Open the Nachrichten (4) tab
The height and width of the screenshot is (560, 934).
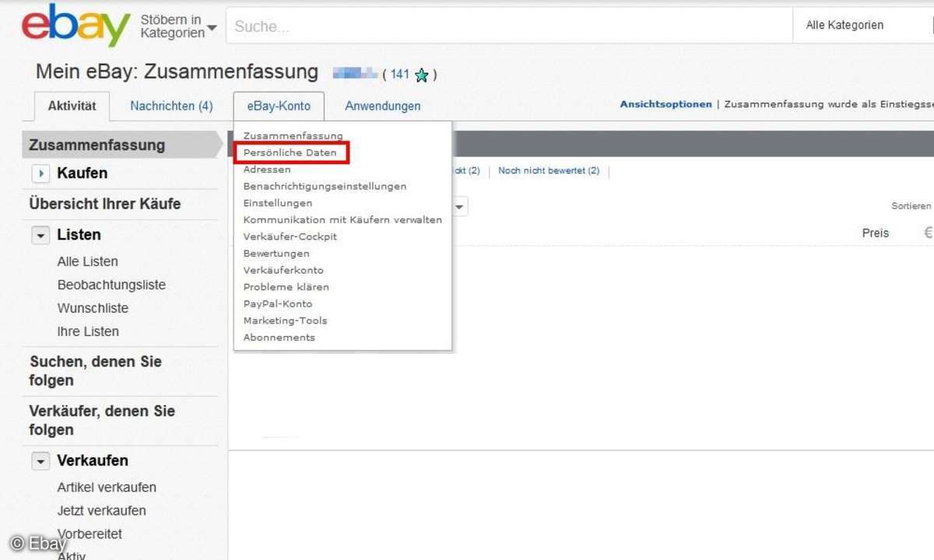pyautogui.click(x=171, y=106)
